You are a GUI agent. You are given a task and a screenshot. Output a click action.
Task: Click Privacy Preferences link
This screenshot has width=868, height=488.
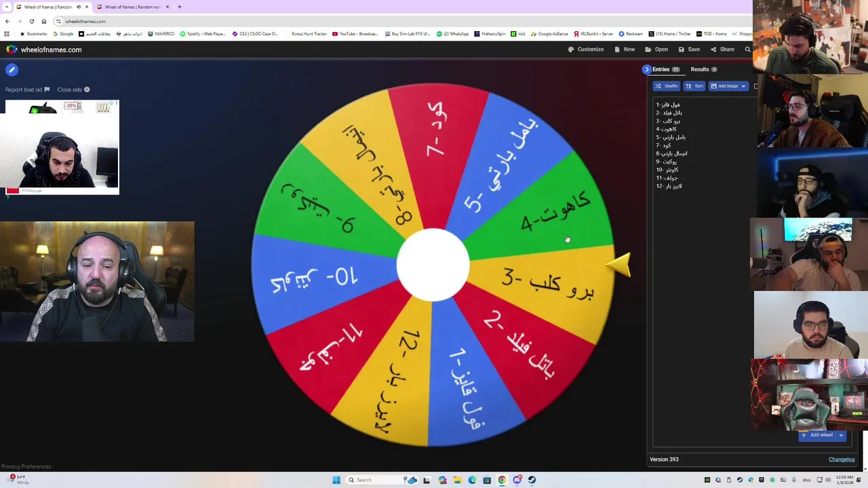point(26,466)
